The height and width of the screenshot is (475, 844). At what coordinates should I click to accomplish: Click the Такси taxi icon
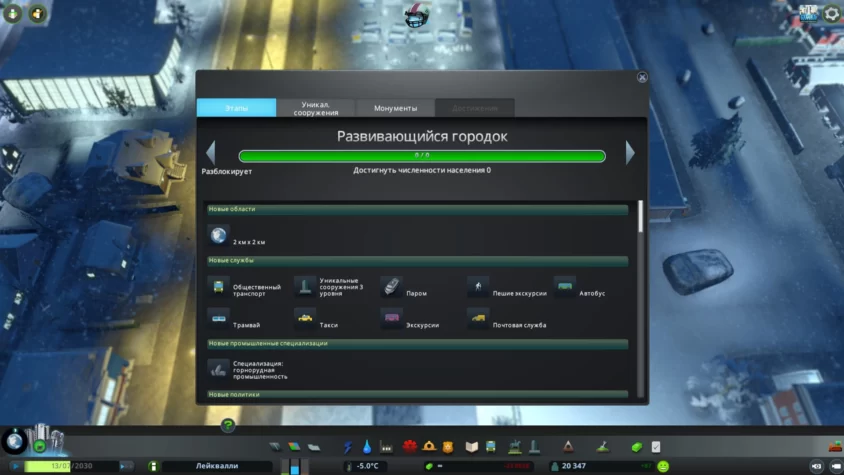click(305, 318)
